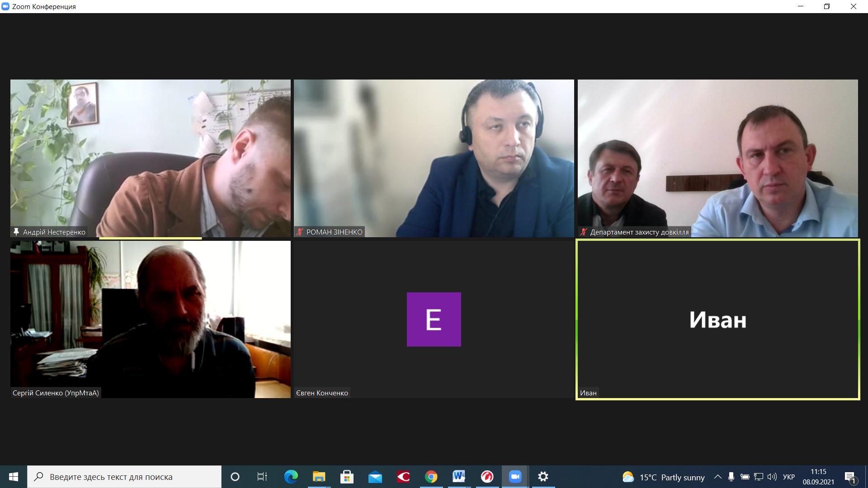Launch Microsoft Edge from the taskbar
The height and width of the screenshot is (488, 868).
291,477
